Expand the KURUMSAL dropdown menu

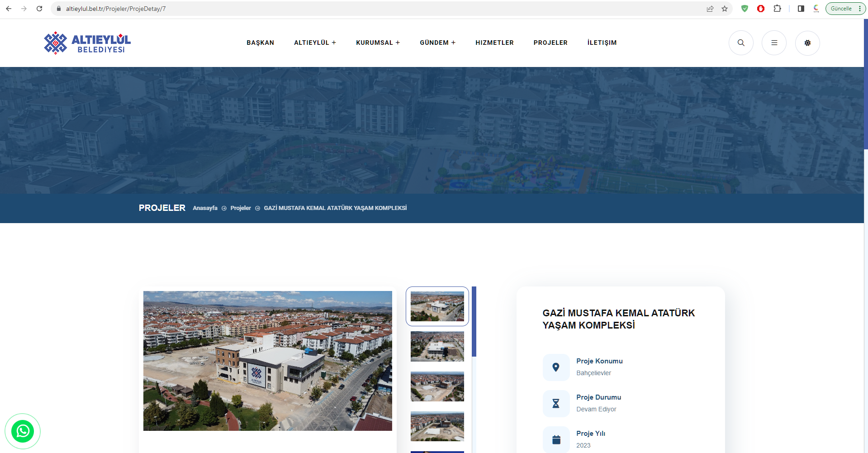coord(378,43)
